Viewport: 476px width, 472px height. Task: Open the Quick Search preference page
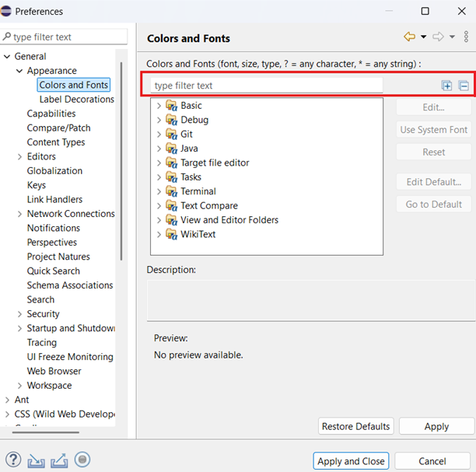point(54,271)
